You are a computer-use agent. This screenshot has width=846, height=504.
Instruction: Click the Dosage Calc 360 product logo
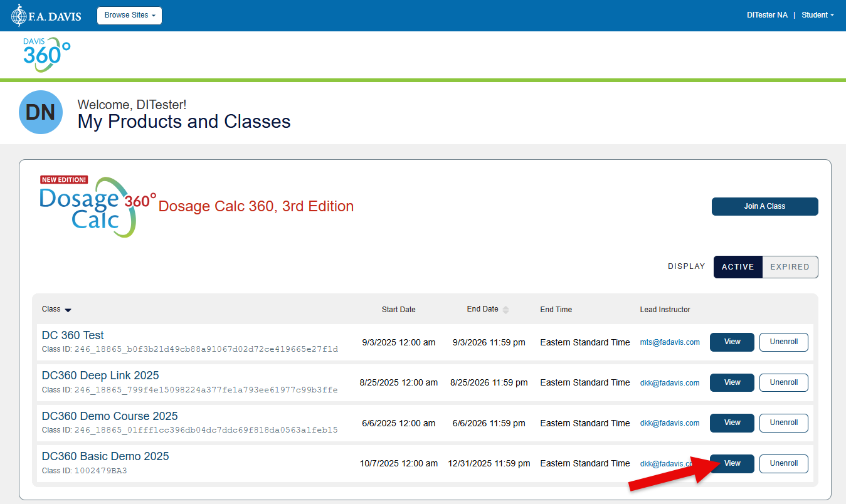click(x=97, y=206)
